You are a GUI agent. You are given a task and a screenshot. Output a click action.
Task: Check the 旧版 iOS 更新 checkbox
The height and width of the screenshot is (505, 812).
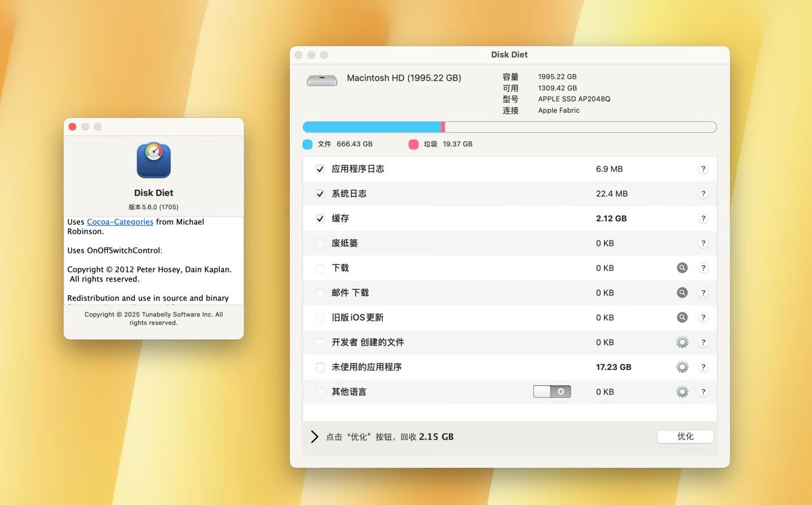pos(320,318)
